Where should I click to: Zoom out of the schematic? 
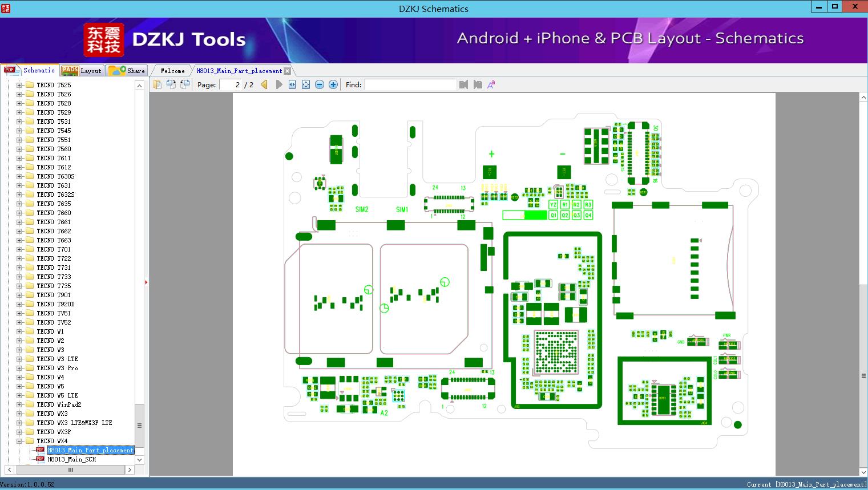click(x=320, y=84)
